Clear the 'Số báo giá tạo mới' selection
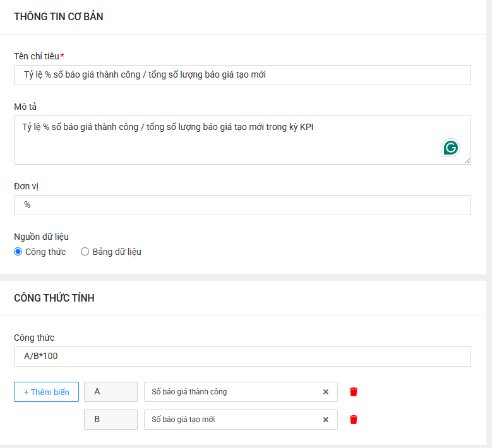 pos(326,420)
